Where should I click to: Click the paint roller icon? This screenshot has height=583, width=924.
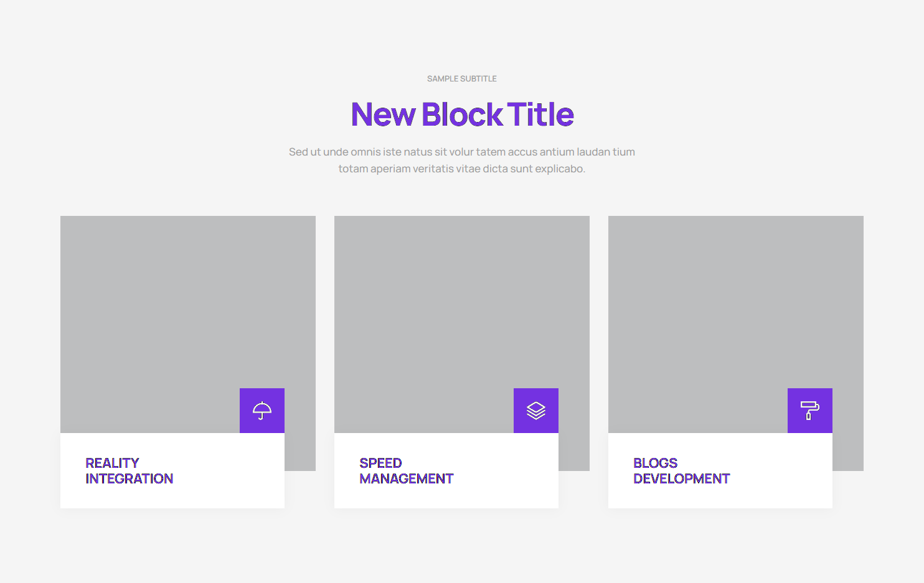(x=810, y=411)
